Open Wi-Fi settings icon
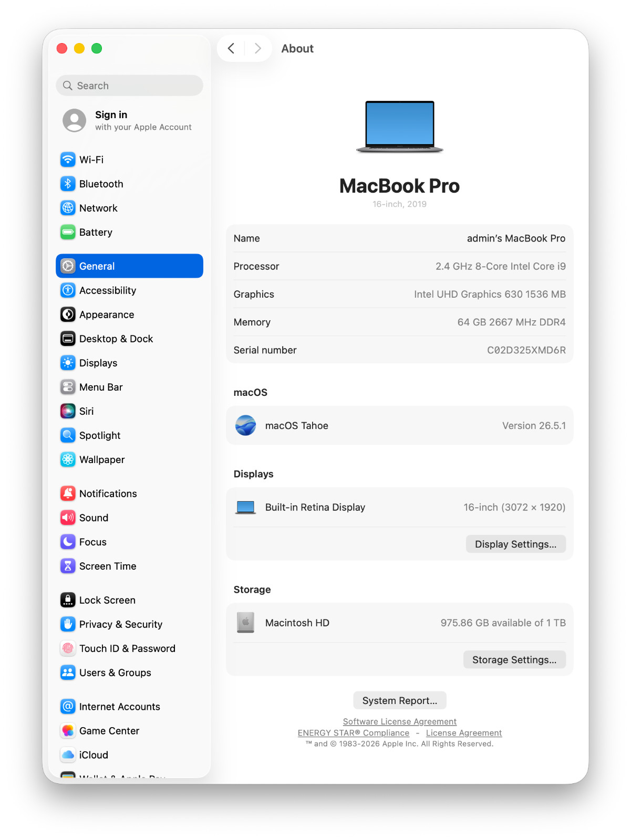This screenshot has width=631, height=840. pyautogui.click(x=68, y=160)
